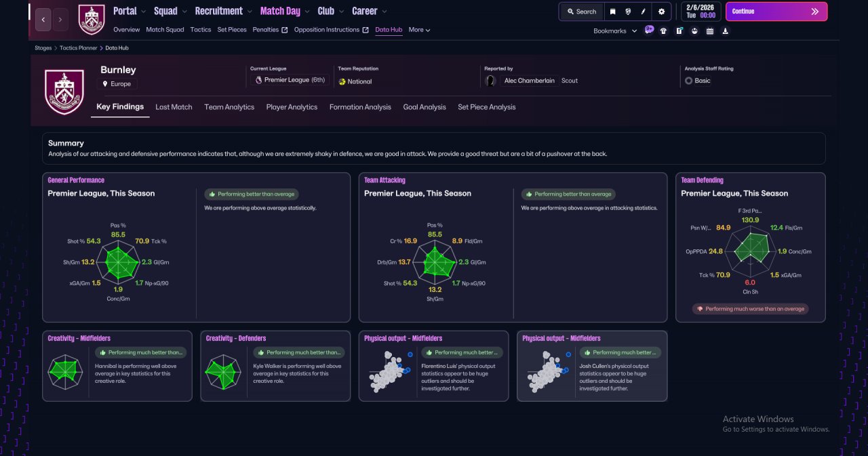Click the Stages breadcrumb
The height and width of the screenshot is (456, 868).
[43, 48]
